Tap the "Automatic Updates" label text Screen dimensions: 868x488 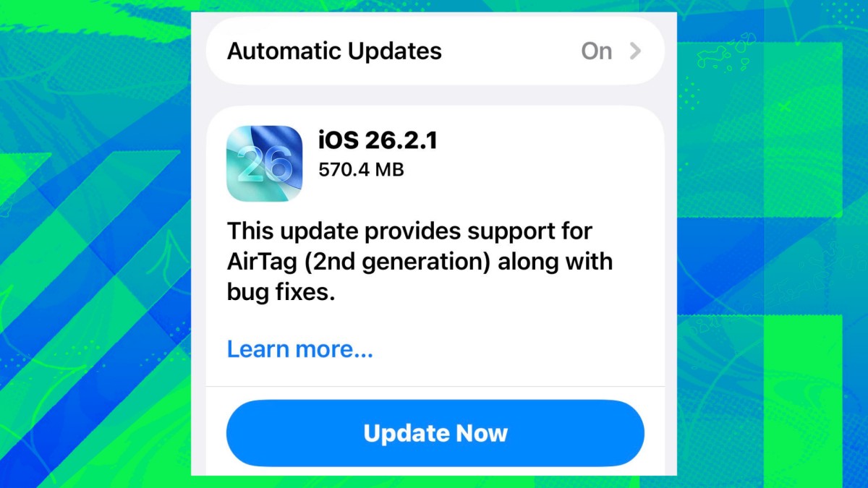coord(334,51)
